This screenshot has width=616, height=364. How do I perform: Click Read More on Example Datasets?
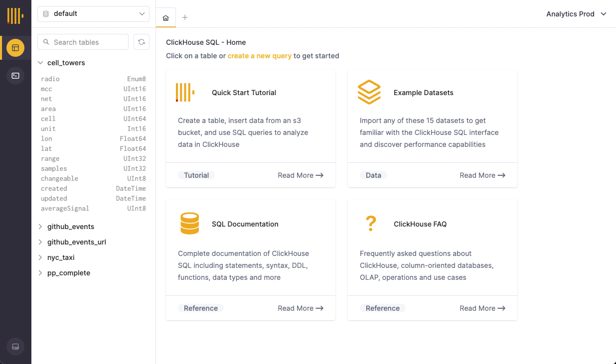click(x=482, y=175)
